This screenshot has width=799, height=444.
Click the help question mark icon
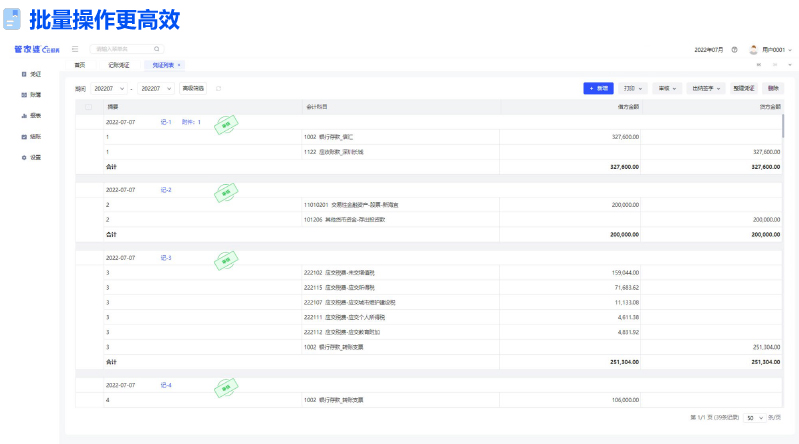tap(734, 49)
